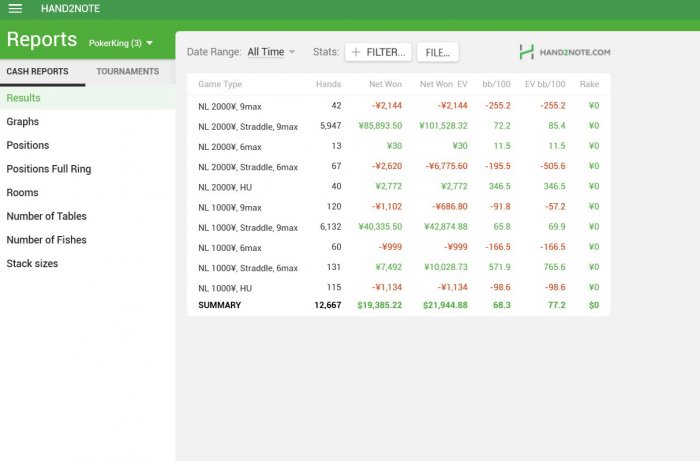Select Rooms in the sidebar
700x461 pixels.
coord(23,192)
